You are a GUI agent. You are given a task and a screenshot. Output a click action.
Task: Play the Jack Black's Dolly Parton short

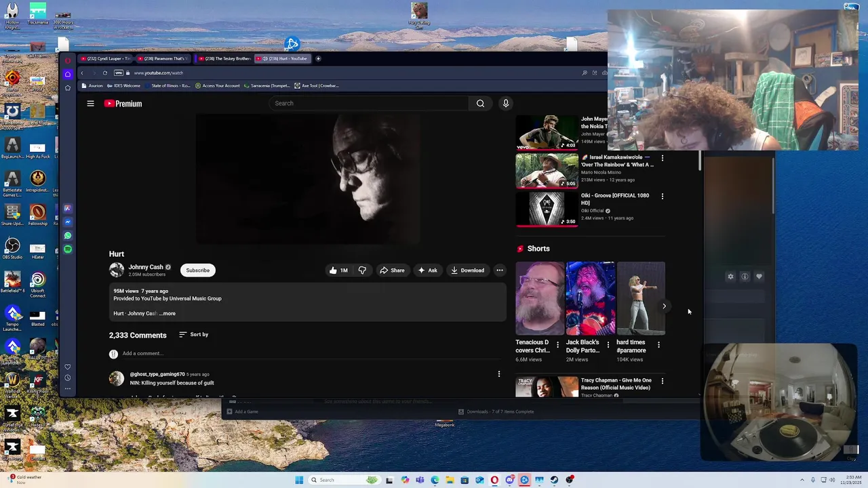[591, 298]
